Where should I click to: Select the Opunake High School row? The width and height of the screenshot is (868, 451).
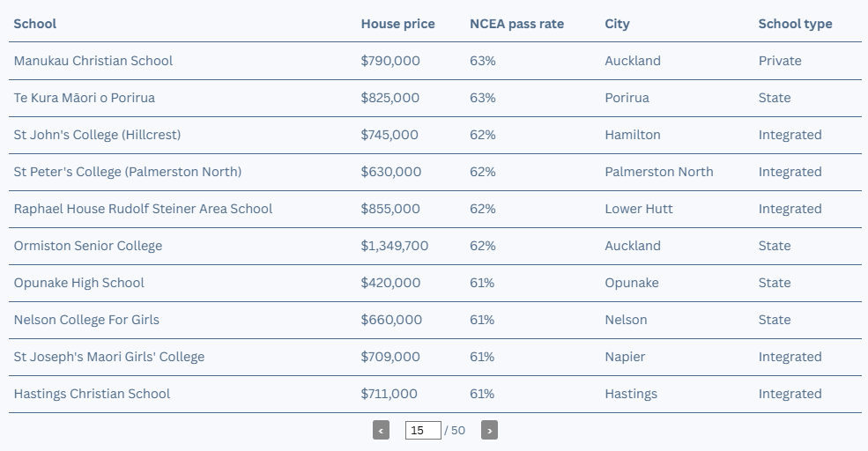(435, 284)
